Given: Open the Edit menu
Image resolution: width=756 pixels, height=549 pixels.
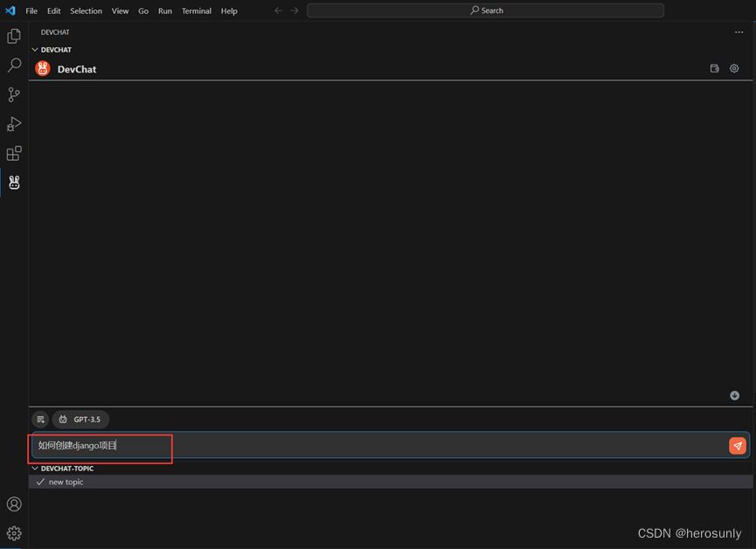Looking at the screenshot, I should 53,10.
